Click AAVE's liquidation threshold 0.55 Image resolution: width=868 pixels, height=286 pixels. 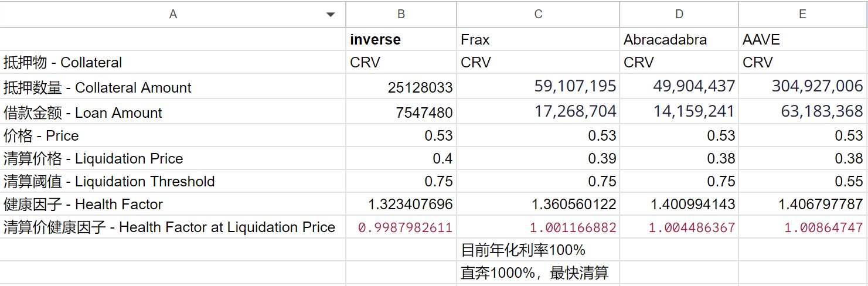[x=803, y=181]
